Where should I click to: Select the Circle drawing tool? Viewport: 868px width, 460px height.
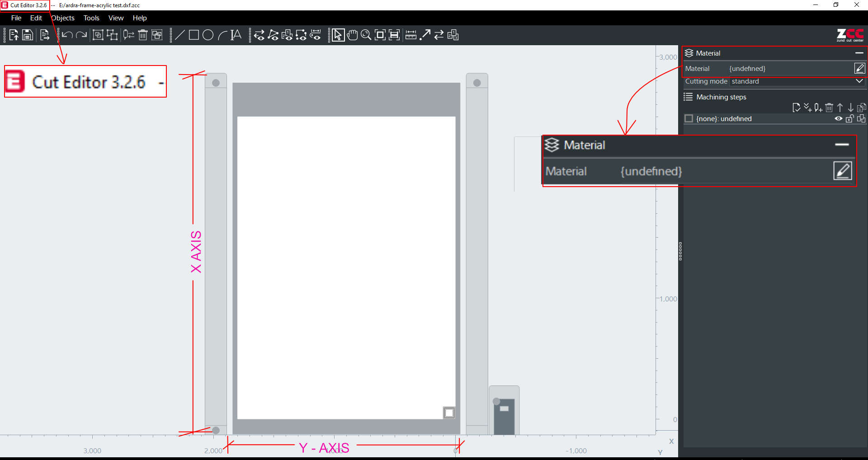208,35
